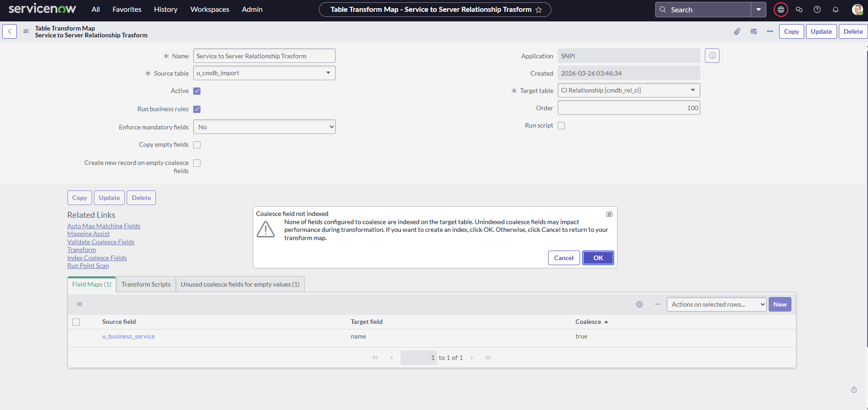This screenshot has height=410, width=868.
Task: Toggle the Active checkbox
Action: pos(197,91)
